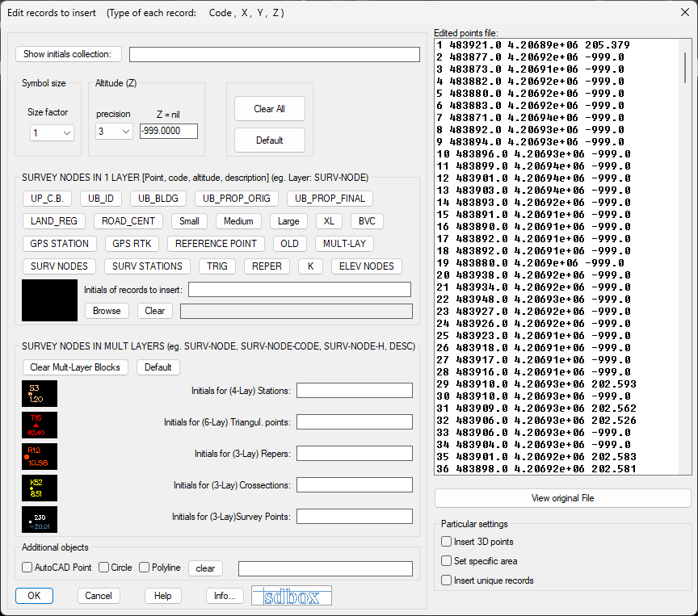Screen dimensions: 698x616
Task: Click the black block preview beside Browse
Action: pyautogui.click(x=49, y=300)
